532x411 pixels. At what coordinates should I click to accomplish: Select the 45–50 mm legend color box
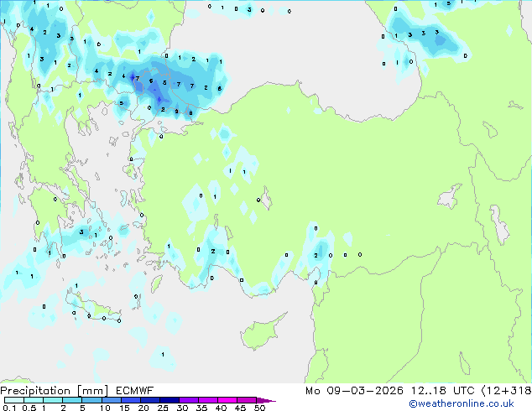coord(247,400)
